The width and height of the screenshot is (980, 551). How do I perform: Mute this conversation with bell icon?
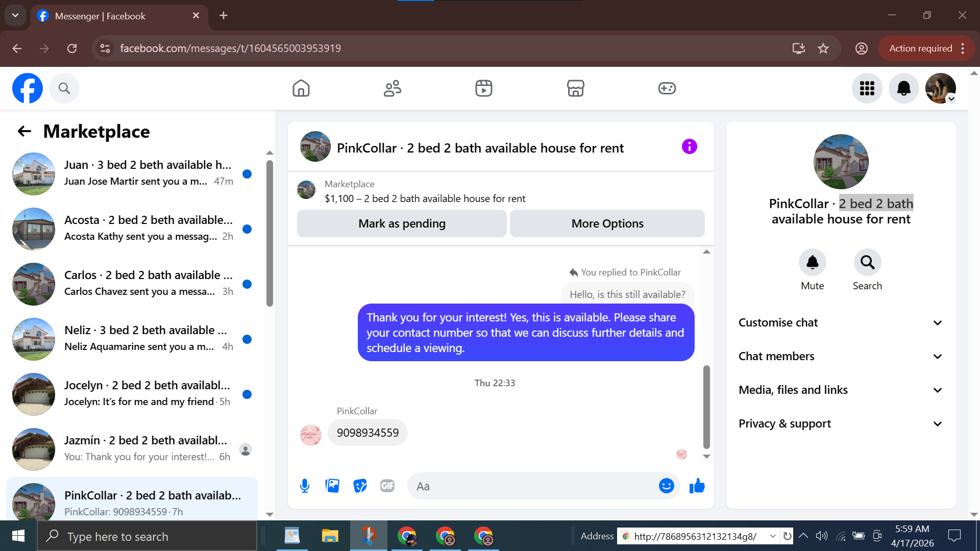pos(812,262)
